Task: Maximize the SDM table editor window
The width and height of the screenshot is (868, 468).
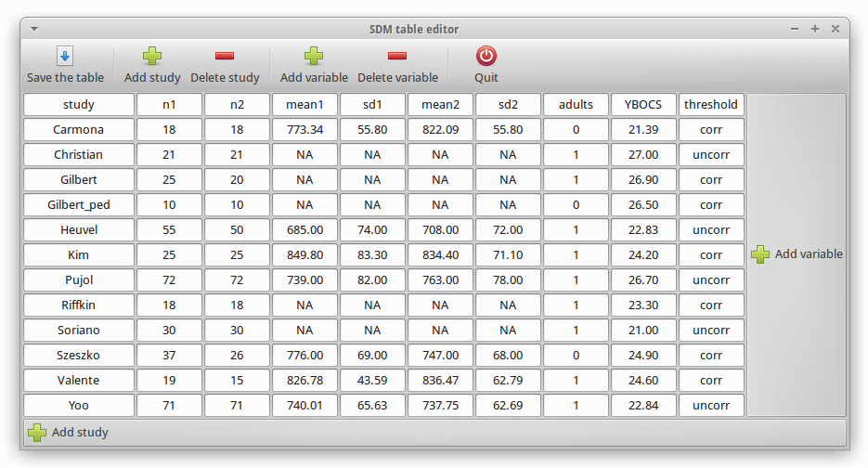Action: tap(815, 29)
